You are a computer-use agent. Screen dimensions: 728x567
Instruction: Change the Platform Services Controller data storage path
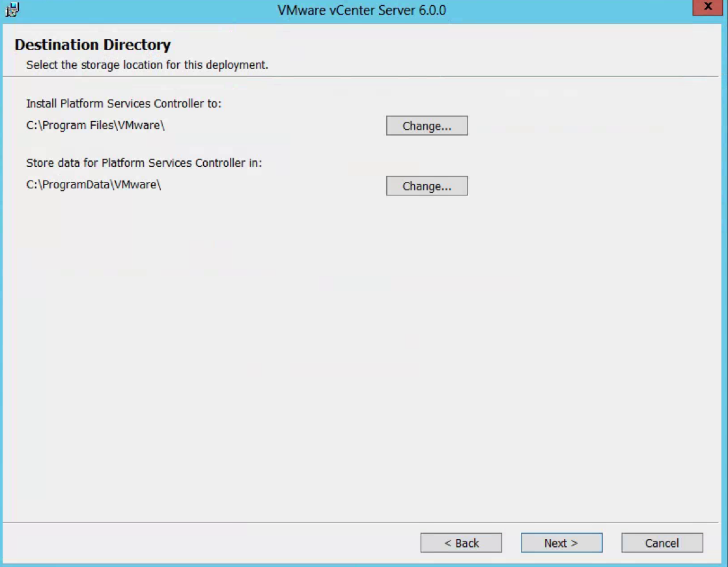pyautogui.click(x=427, y=186)
